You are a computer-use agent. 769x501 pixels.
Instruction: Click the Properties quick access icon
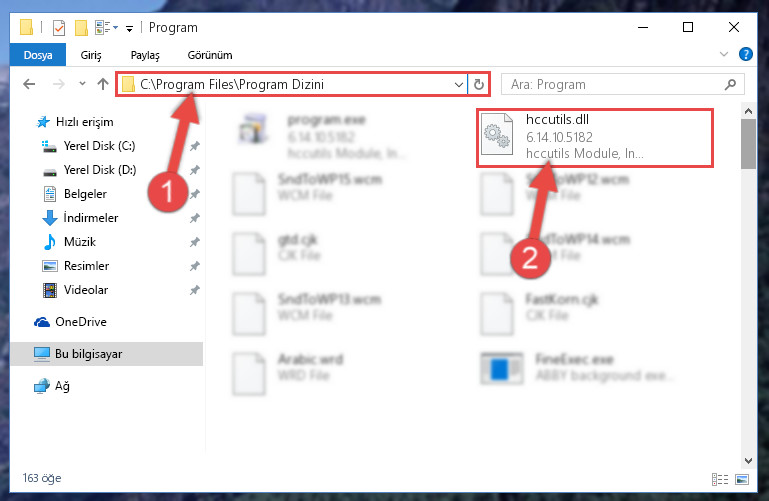[59, 27]
